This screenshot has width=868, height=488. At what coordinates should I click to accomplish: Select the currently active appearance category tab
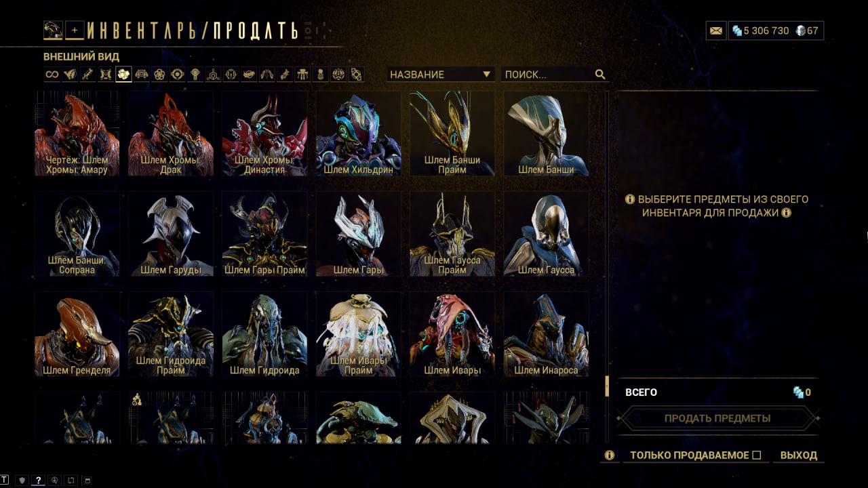123,75
